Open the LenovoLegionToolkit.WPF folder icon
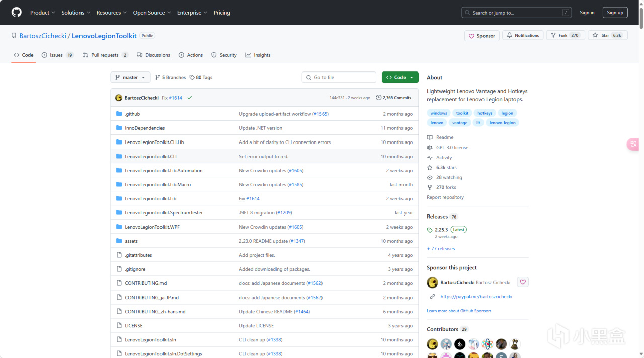This screenshot has height=358, width=644. (x=119, y=227)
